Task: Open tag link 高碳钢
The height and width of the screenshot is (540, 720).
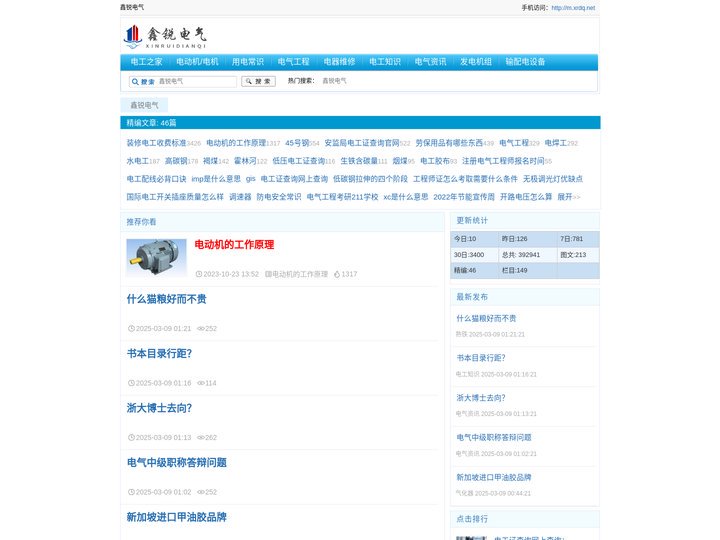Action: 176,161
